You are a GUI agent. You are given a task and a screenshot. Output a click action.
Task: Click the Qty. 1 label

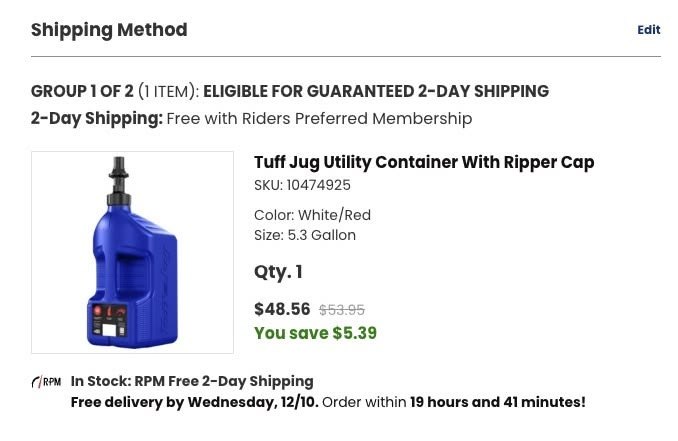pos(278,272)
